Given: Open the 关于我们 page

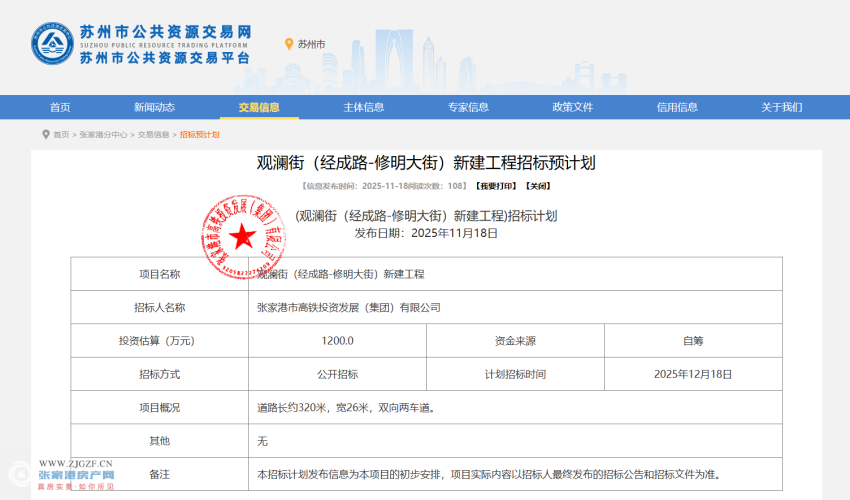Looking at the screenshot, I should point(781,107).
